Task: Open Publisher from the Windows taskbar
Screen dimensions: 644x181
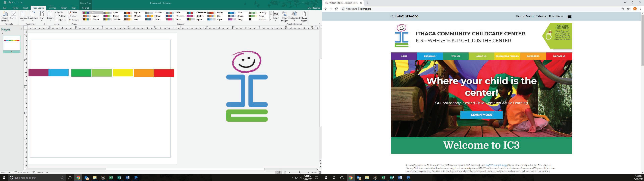Action: [x=119, y=178]
